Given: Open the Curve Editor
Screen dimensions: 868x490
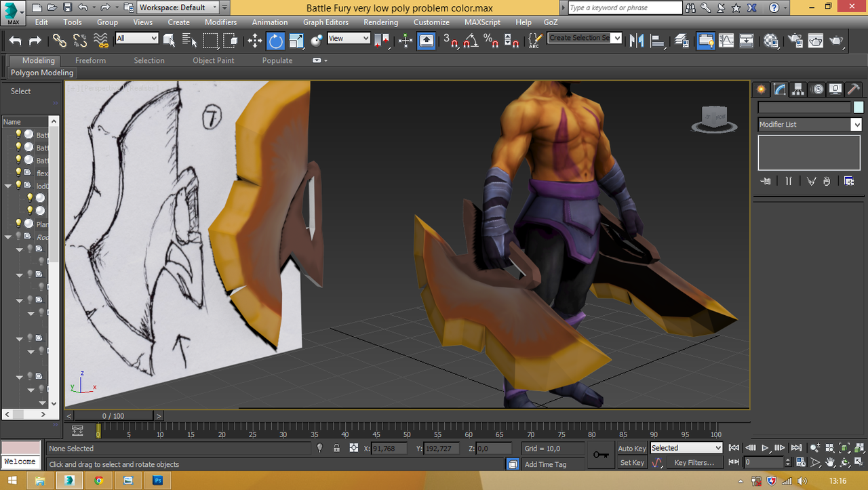Looking at the screenshot, I should (726, 41).
